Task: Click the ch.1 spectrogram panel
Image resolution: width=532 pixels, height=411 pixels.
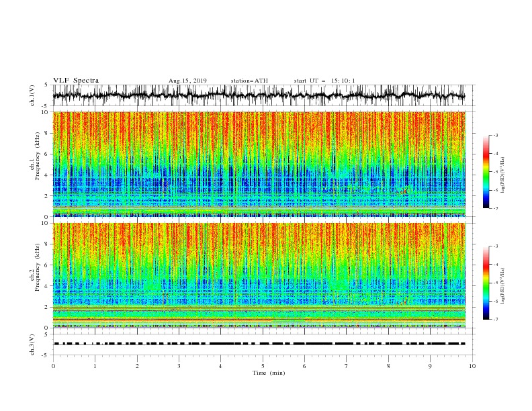Action: click(x=259, y=164)
